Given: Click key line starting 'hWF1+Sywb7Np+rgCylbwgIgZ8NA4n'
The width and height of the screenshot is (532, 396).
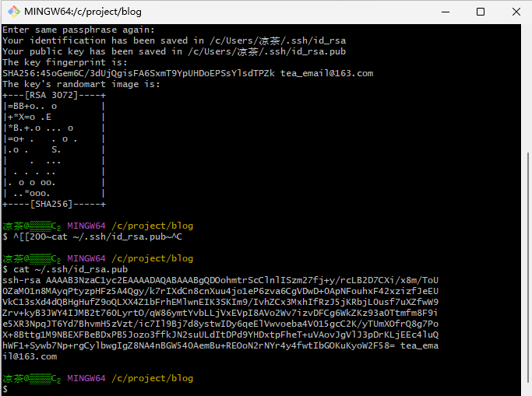Looking at the screenshot, I should (x=220, y=345).
